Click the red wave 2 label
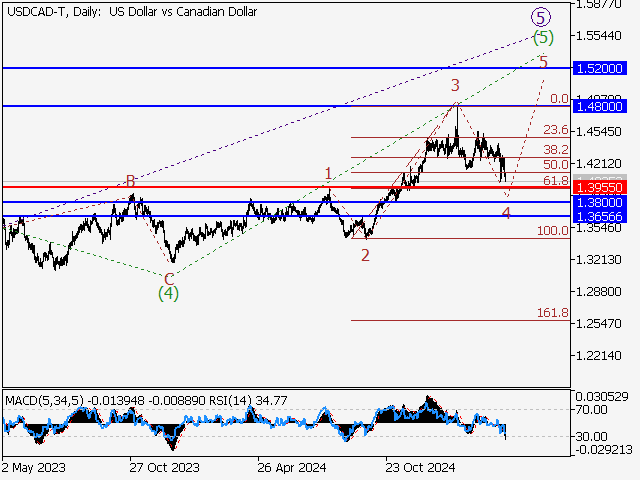640x480 pixels. point(365,254)
